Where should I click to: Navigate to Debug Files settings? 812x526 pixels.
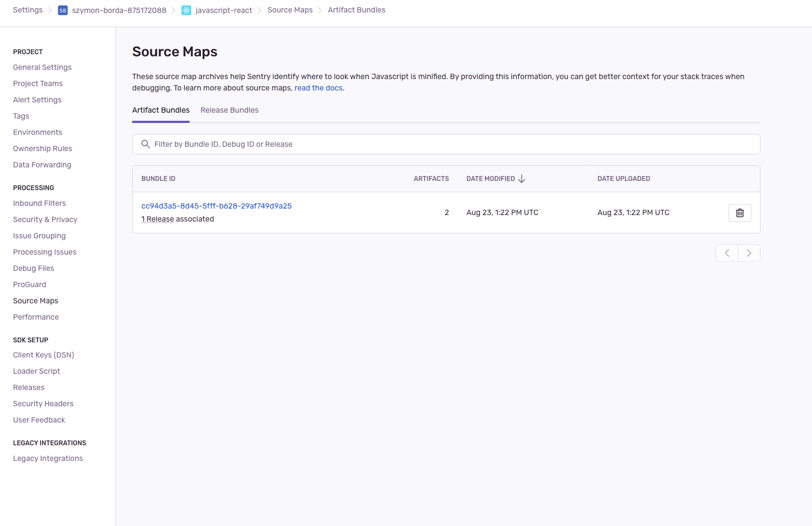coord(34,268)
